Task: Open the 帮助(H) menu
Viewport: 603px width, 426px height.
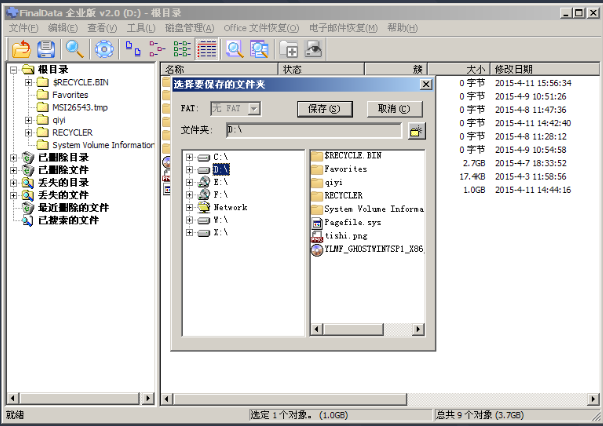Action: point(402,28)
